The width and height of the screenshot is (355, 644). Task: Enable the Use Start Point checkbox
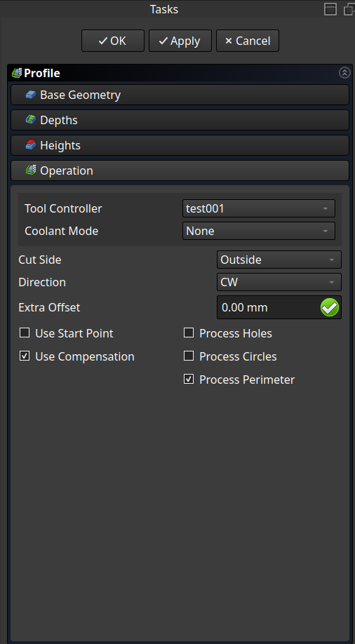coord(25,333)
